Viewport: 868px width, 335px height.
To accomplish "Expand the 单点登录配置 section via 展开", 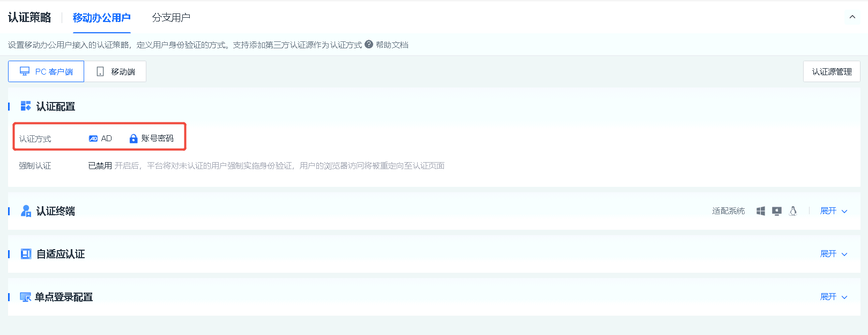I will tap(834, 297).
